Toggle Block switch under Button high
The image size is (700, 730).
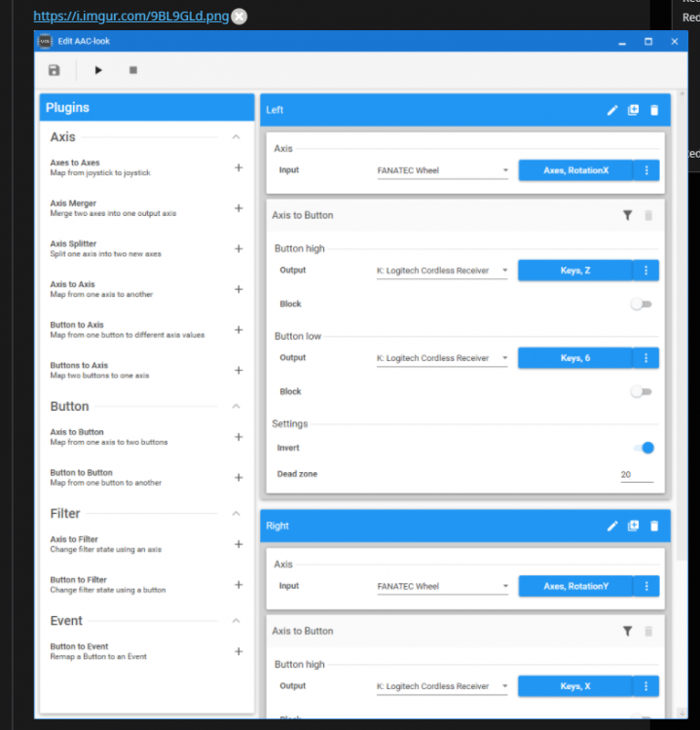pos(640,305)
